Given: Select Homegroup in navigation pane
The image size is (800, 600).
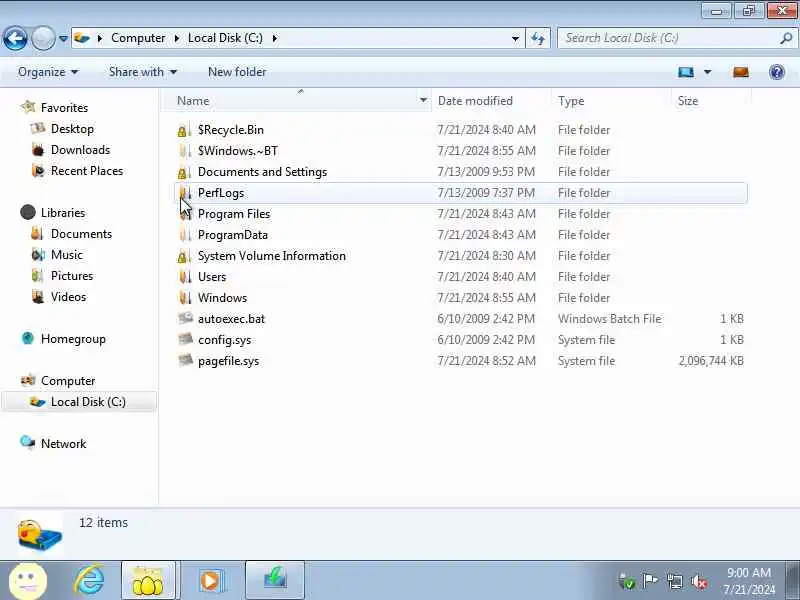Looking at the screenshot, I should pyautogui.click(x=73, y=339).
